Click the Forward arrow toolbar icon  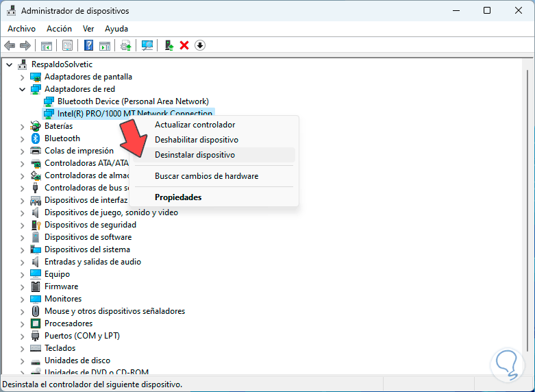tap(25, 45)
